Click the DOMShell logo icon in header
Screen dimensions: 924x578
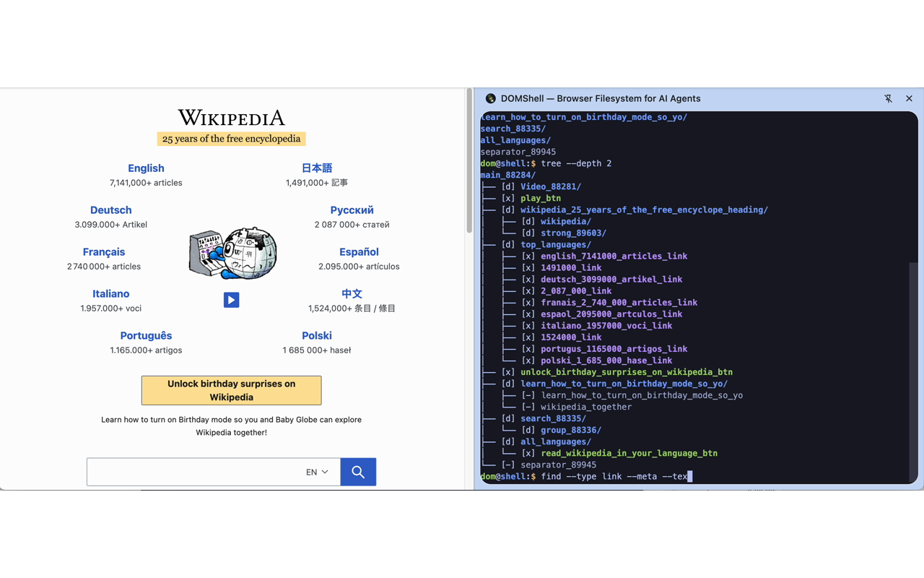(x=490, y=99)
